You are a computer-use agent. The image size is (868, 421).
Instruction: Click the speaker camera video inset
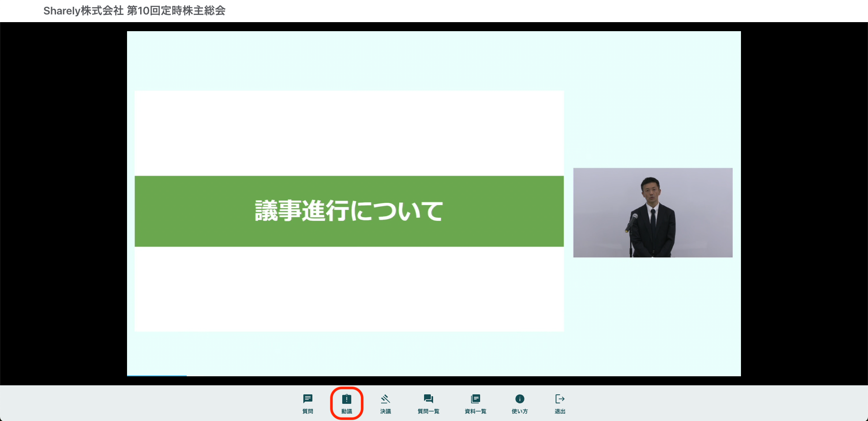653,213
